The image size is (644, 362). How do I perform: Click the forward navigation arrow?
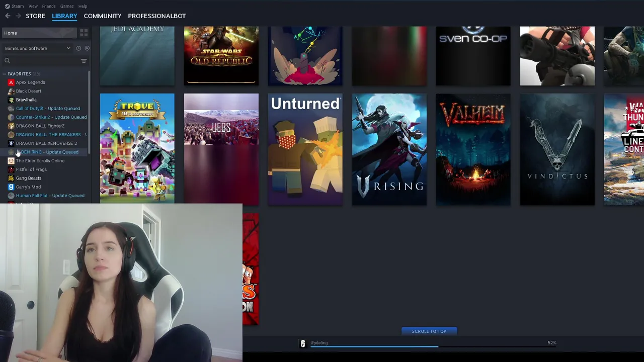pyautogui.click(x=18, y=16)
